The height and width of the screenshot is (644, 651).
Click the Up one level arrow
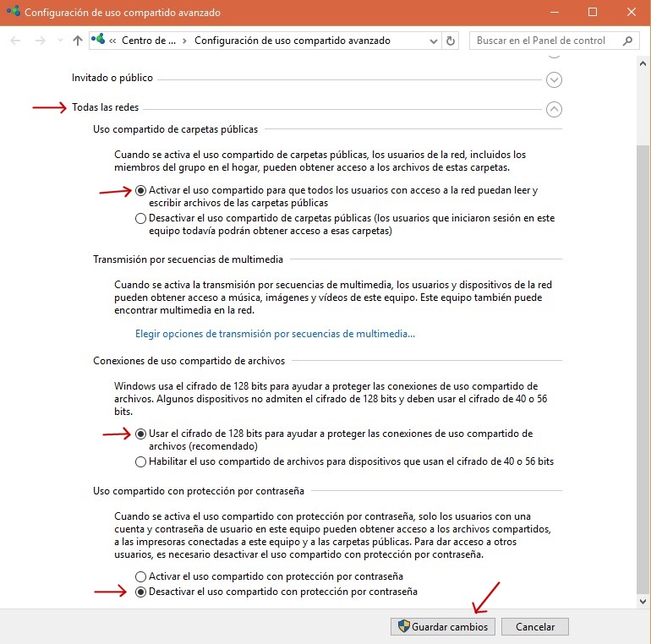[x=78, y=41]
